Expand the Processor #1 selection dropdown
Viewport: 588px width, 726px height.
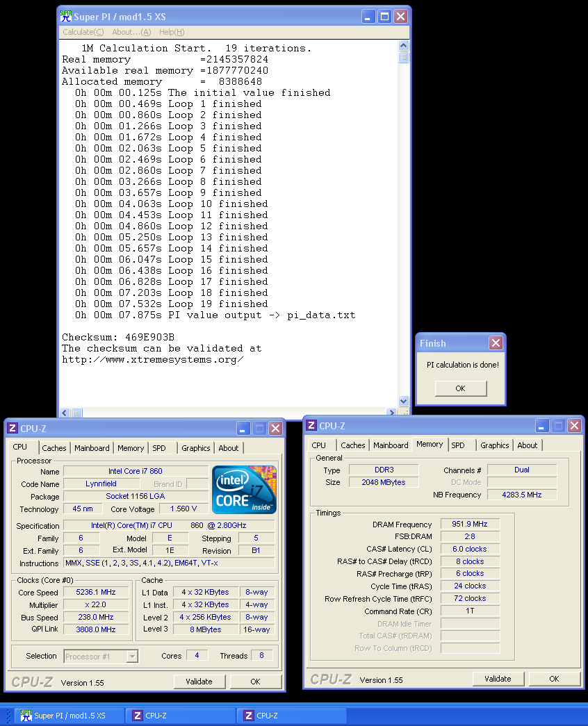click(133, 657)
